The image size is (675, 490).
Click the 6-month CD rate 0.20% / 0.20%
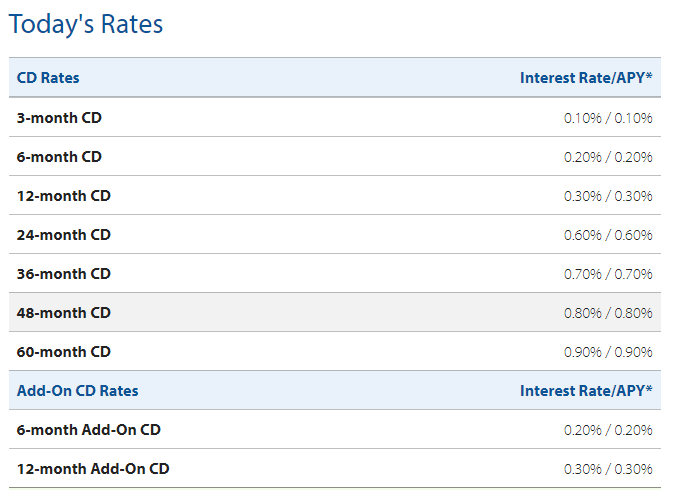coord(608,157)
